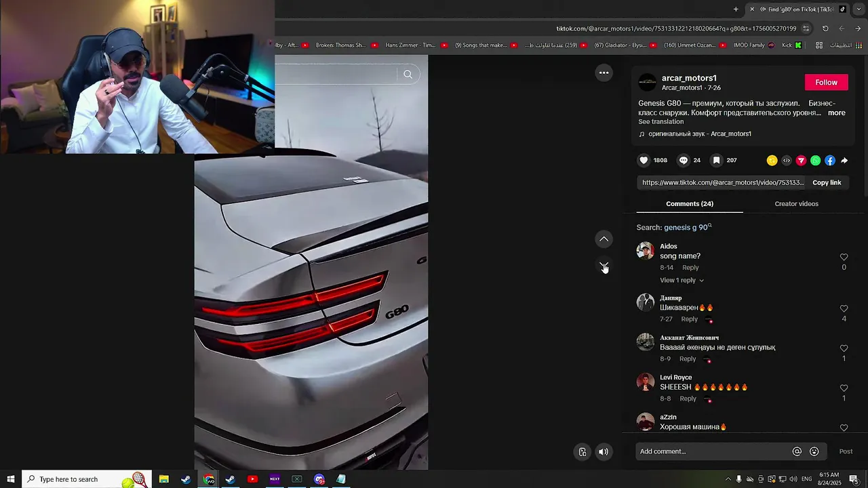Switch to the Creator videos tab
The height and width of the screenshot is (488, 868).
point(796,204)
